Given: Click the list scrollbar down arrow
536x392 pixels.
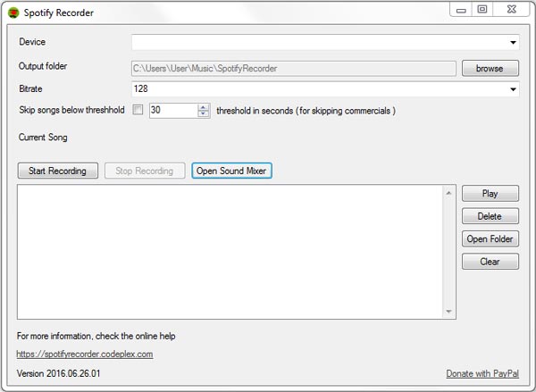Looking at the screenshot, I should point(448,312).
